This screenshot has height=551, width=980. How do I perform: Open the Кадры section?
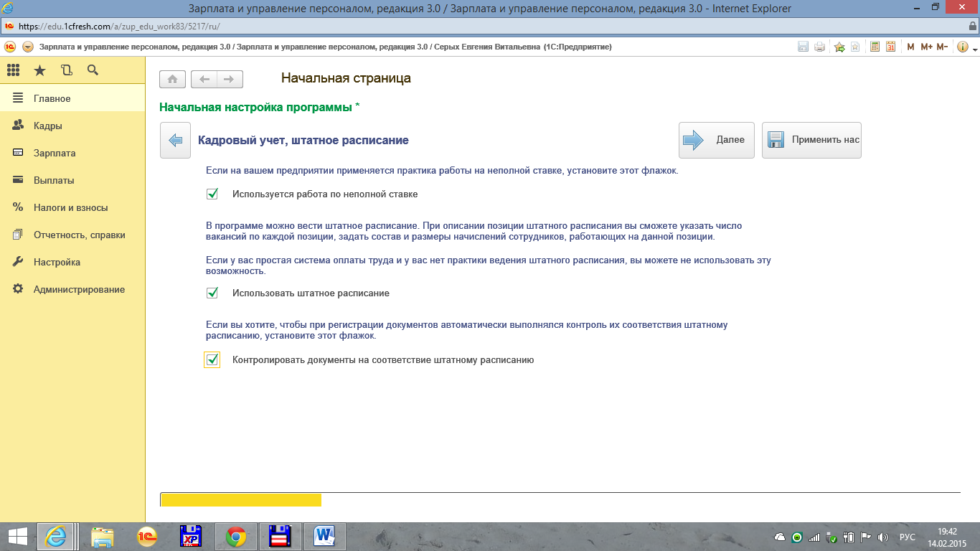click(x=72, y=126)
